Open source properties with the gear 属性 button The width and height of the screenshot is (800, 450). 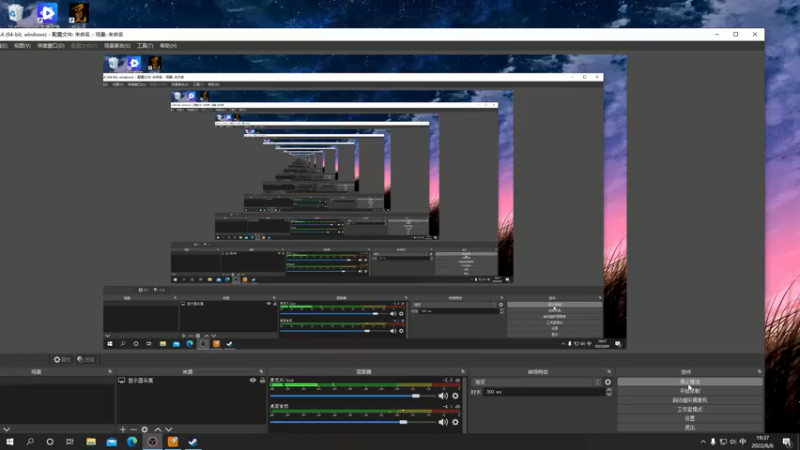point(62,360)
